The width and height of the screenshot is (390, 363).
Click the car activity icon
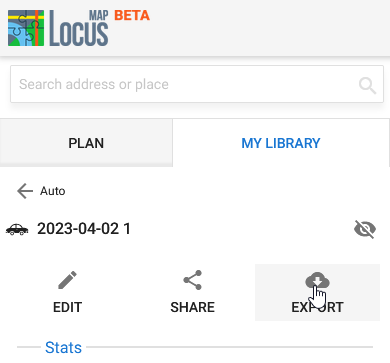click(17, 229)
